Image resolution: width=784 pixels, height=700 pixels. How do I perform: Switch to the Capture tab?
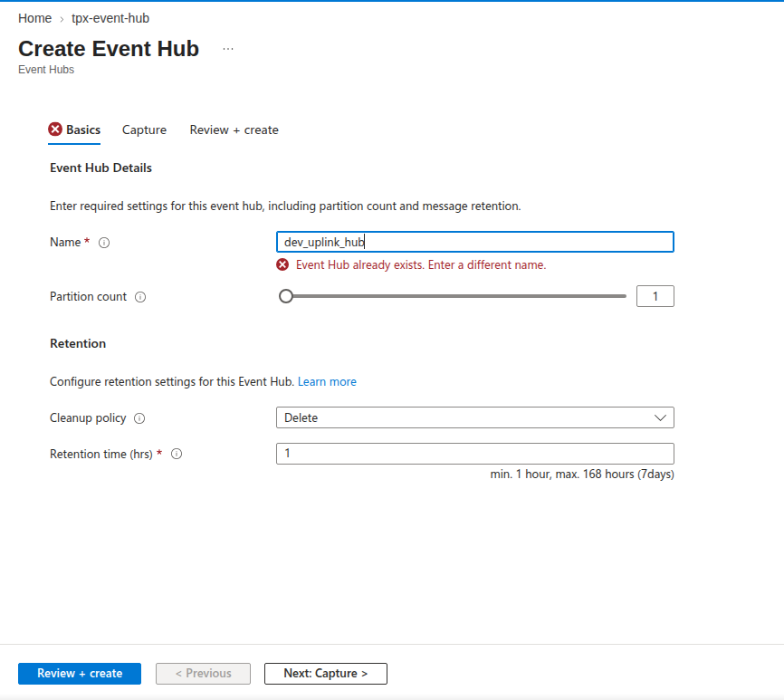pos(144,130)
